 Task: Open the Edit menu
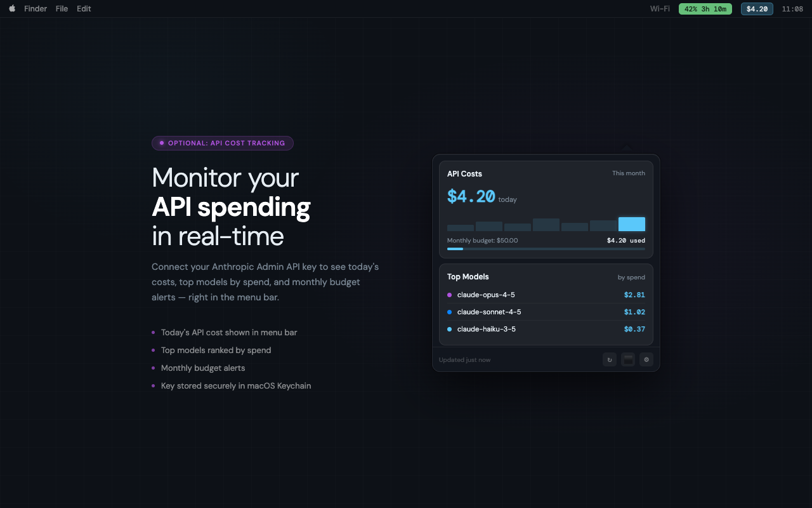(83, 8)
